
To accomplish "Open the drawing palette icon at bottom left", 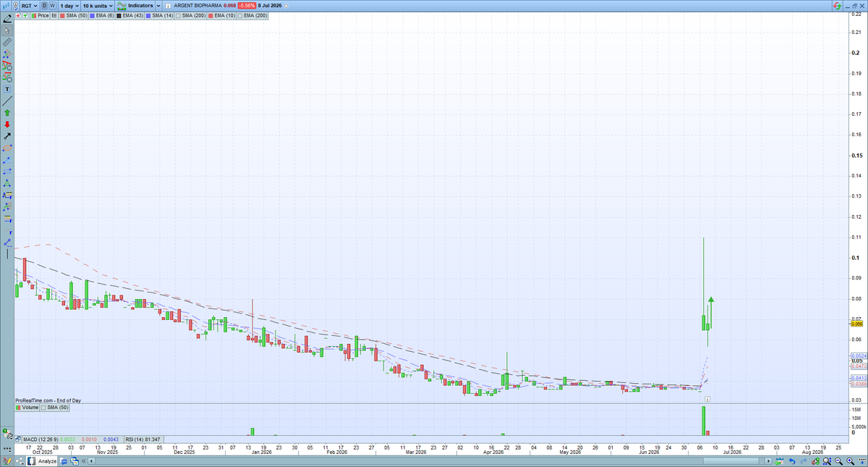I will [7, 460].
